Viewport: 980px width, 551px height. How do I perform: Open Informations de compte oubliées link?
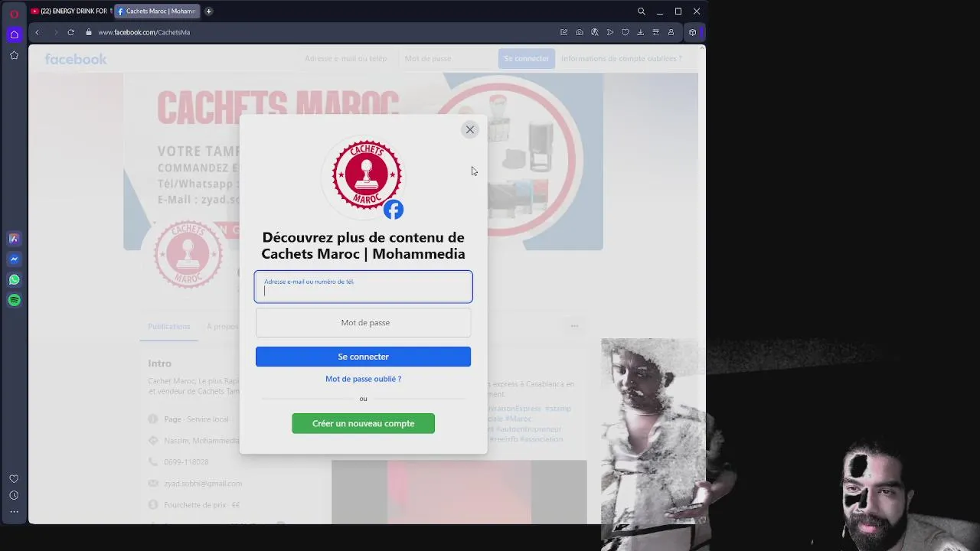(622, 58)
